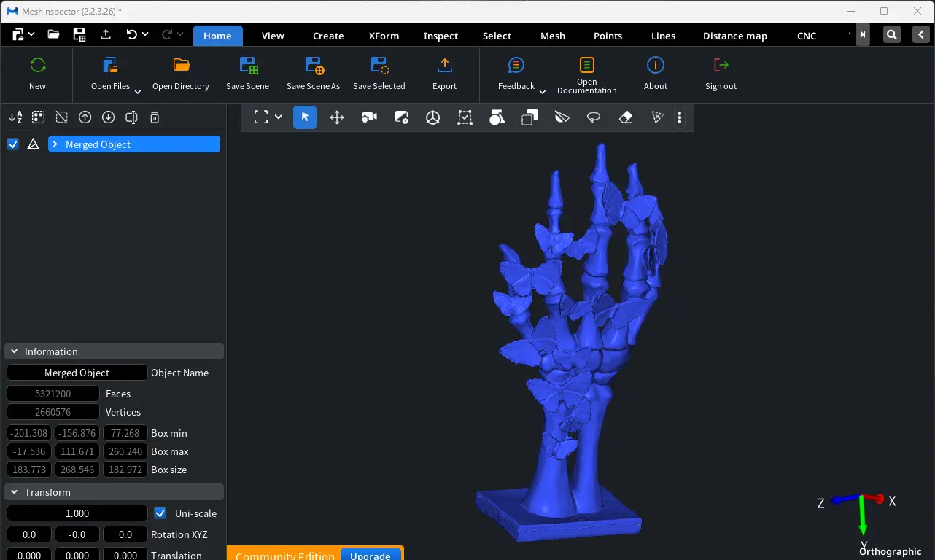Click the Object Name text field
Viewport: 935px width, 560px height.
(77, 373)
